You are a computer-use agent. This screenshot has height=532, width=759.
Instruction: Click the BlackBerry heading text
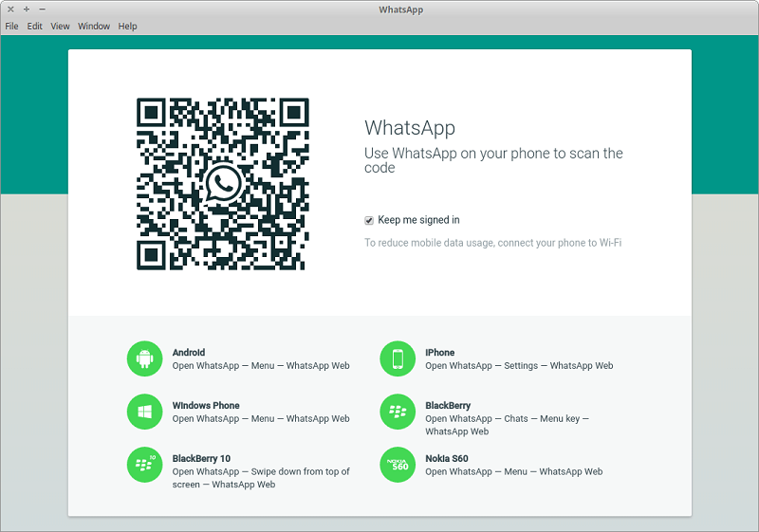[448, 405]
